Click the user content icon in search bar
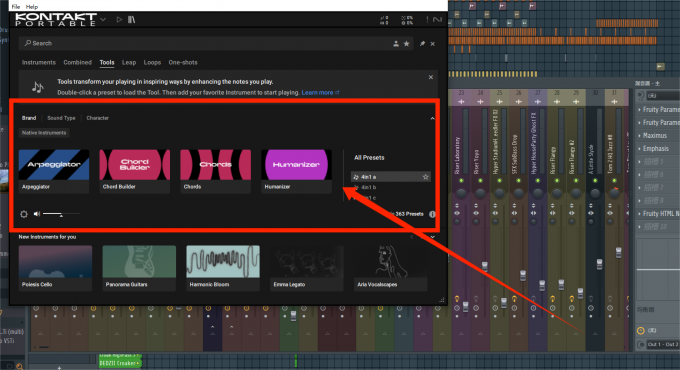Screen dimensions: 680x370 click(396, 44)
